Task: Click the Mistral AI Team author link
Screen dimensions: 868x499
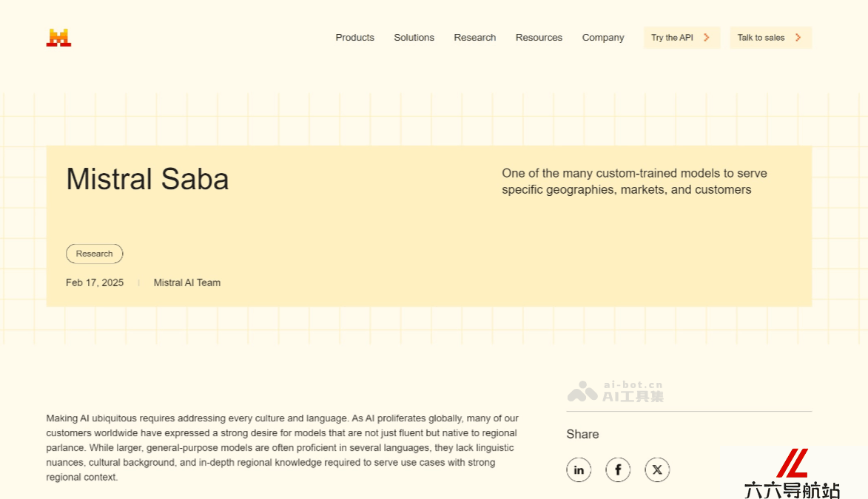Action: tap(187, 282)
